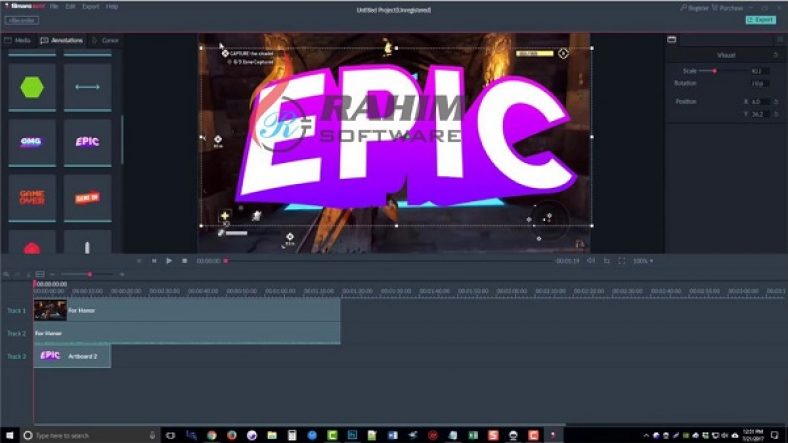Click the Position X value field
This screenshot has width=788, height=443.
click(x=759, y=101)
